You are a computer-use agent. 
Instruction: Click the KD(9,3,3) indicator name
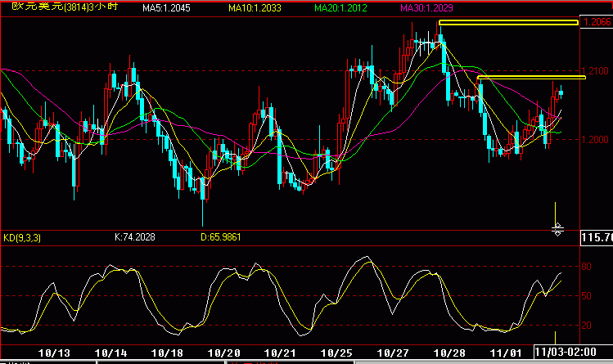click(22, 237)
